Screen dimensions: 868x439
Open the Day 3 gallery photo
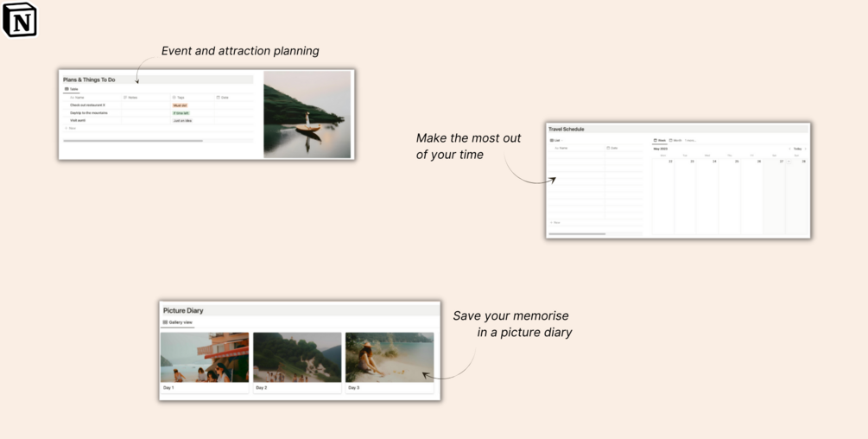coord(390,357)
